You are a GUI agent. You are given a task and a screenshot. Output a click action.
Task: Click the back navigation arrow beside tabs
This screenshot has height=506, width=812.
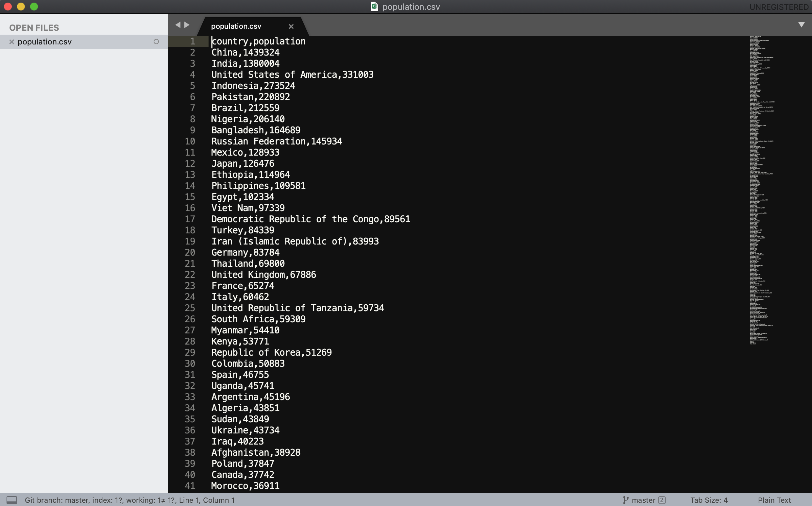178,25
